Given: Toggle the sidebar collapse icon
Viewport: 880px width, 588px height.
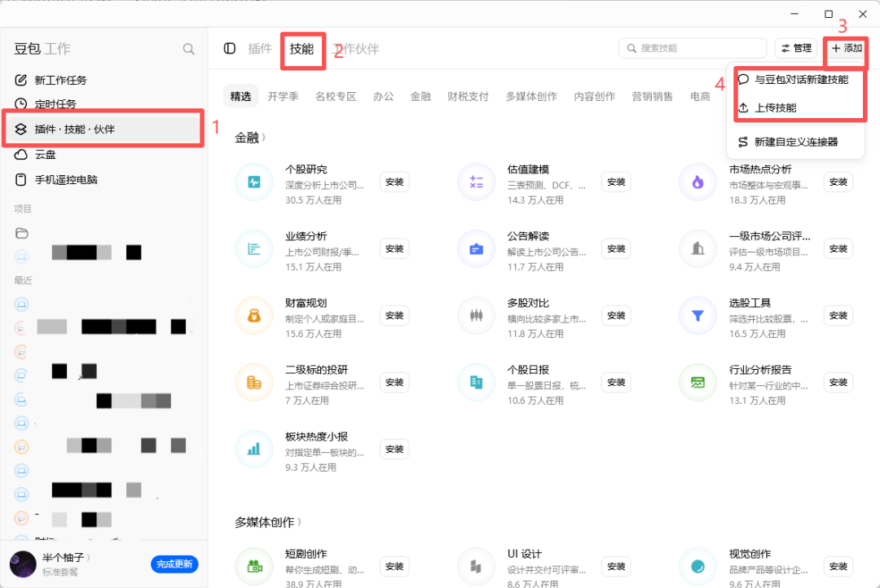Looking at the screenshot, I should tap(230, 48).
